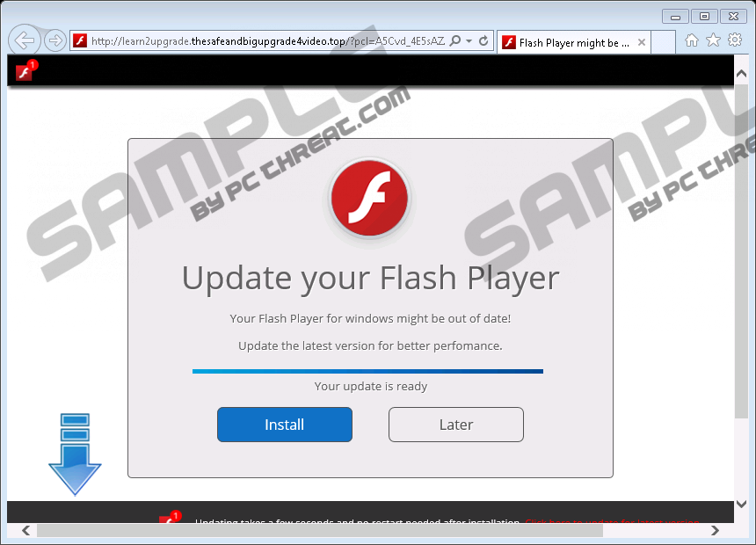Click the browser Back arrow button

(25, 40)
